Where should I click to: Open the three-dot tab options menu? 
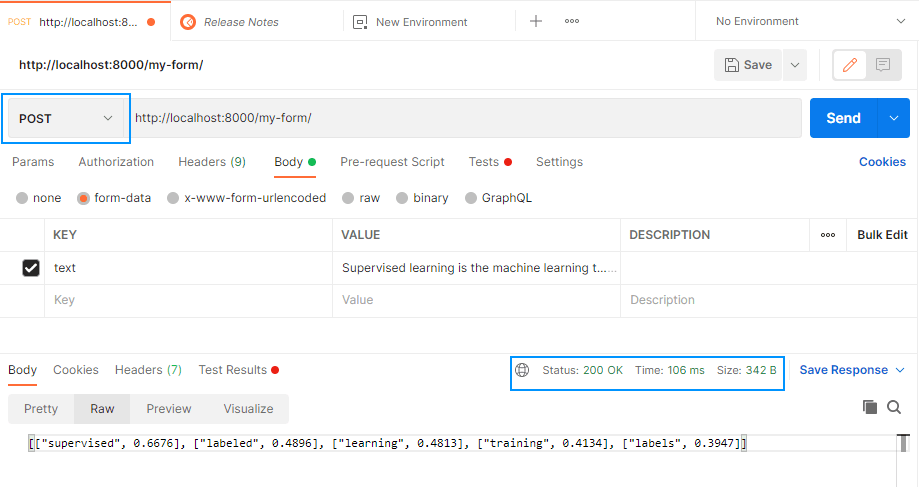click(x=572, y=21)
